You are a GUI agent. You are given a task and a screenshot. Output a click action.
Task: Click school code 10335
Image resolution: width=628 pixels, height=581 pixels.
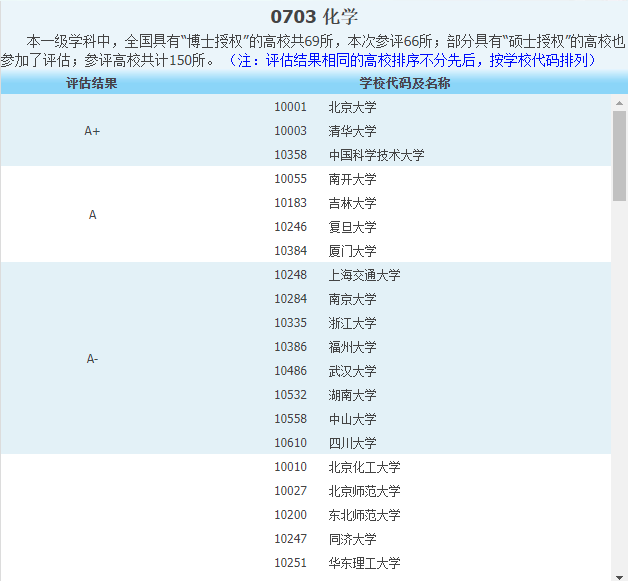[x=290, y=323]
